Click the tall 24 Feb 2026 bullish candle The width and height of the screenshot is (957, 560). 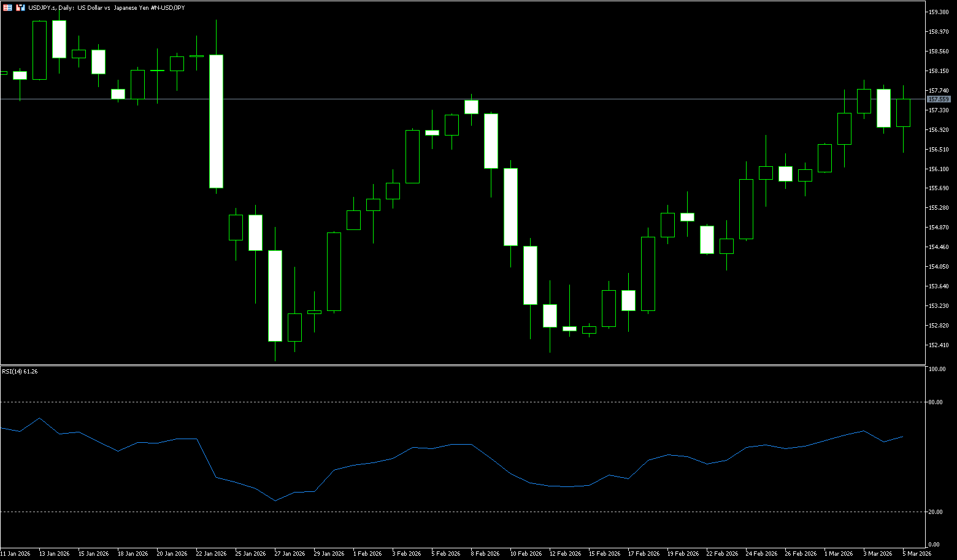746,209
